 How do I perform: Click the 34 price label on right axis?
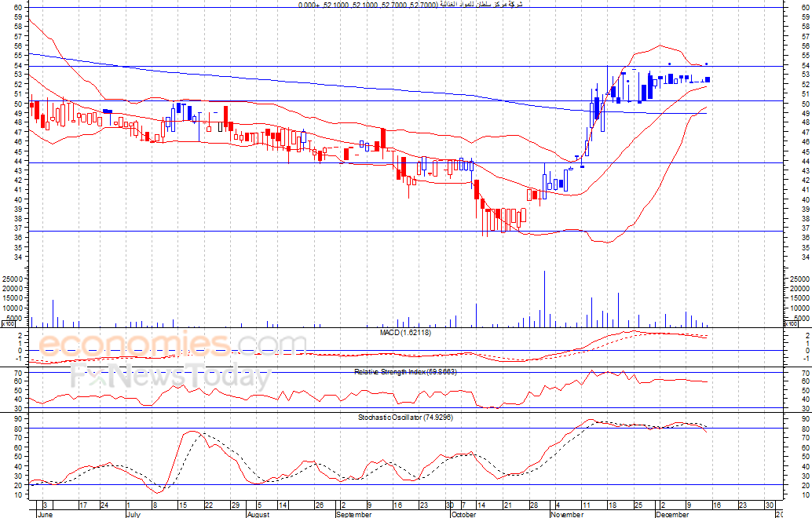point(805,257)
